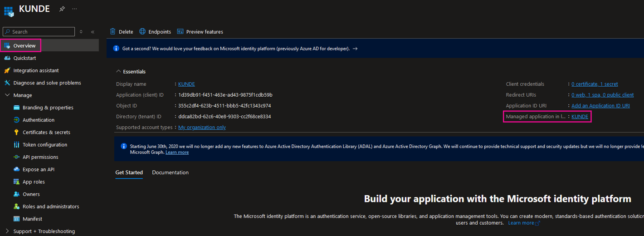The image size is (644, 236).
Task: Click the Preview features icon
Action: pyautogui.click(x=180, y=32)
